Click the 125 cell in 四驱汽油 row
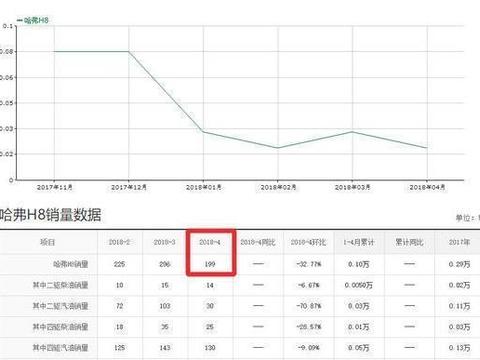480x360 pixels. (x=119, y=348)
